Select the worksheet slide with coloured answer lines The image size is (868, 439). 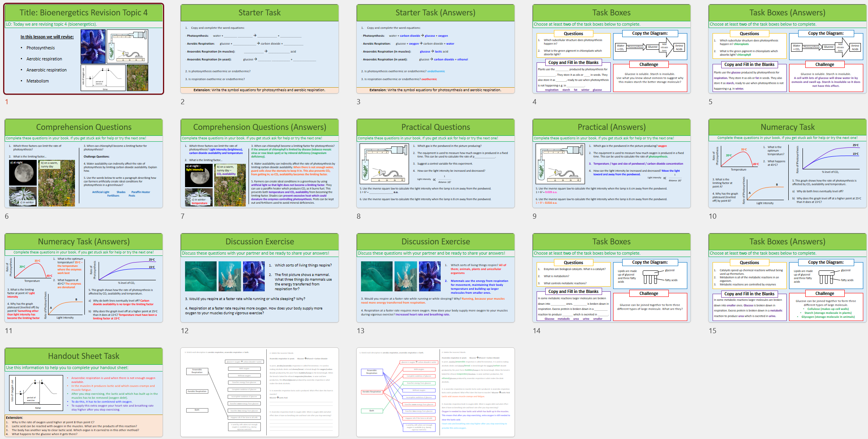436,392
